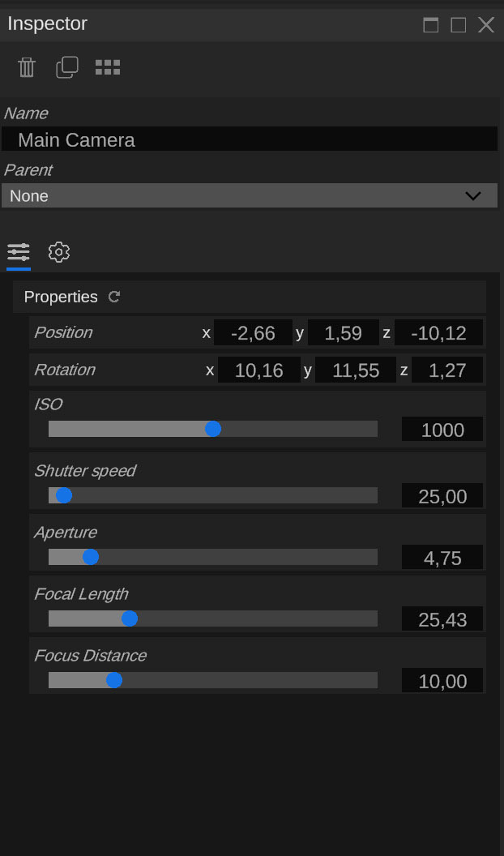504x856 pixels.
Task: Click the Properties section header
Action: pyautogui.click(x=61, y=297)
